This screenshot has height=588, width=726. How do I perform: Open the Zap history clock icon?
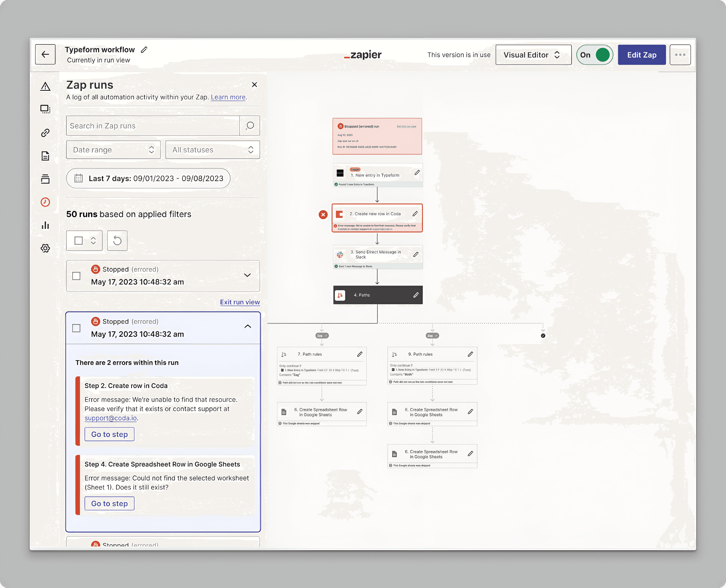tap(45, 202)
